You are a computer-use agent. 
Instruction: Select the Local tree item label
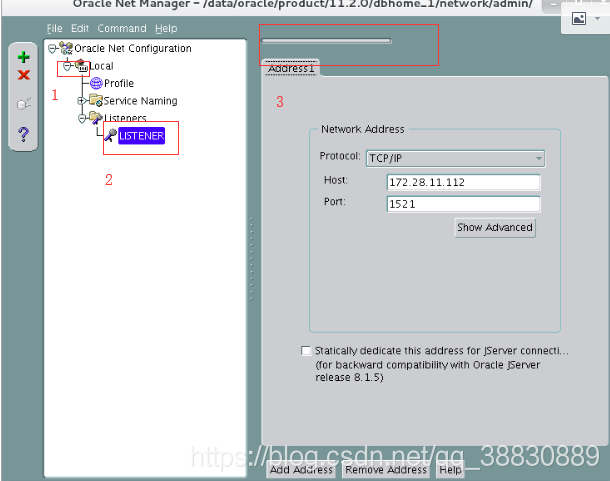[x=101, y=66]
